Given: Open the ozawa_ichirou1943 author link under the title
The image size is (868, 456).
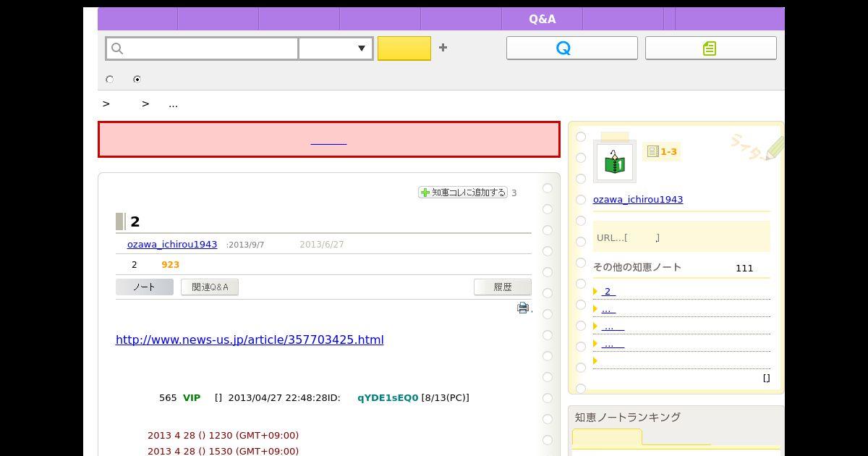Looking at the screenshot, I should [172, 245].
